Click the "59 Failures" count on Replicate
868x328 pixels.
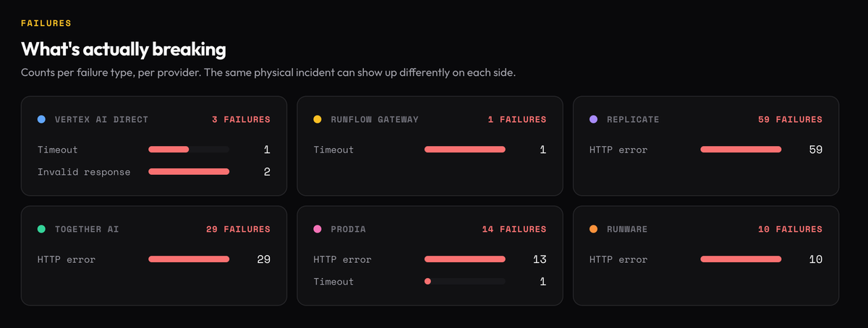click(791, 119)
